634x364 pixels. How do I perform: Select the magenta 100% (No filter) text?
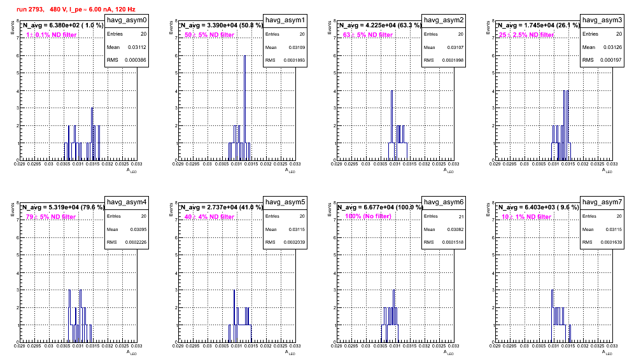tap(369, 216)
